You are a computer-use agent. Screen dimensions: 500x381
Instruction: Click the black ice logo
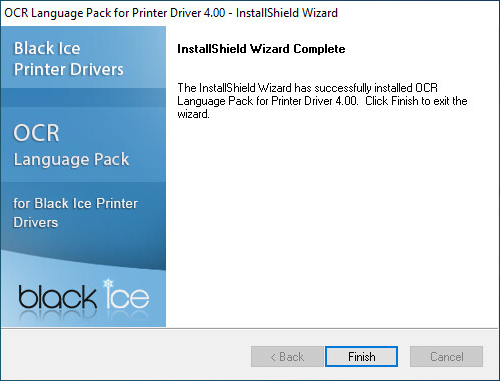(84, 295)
